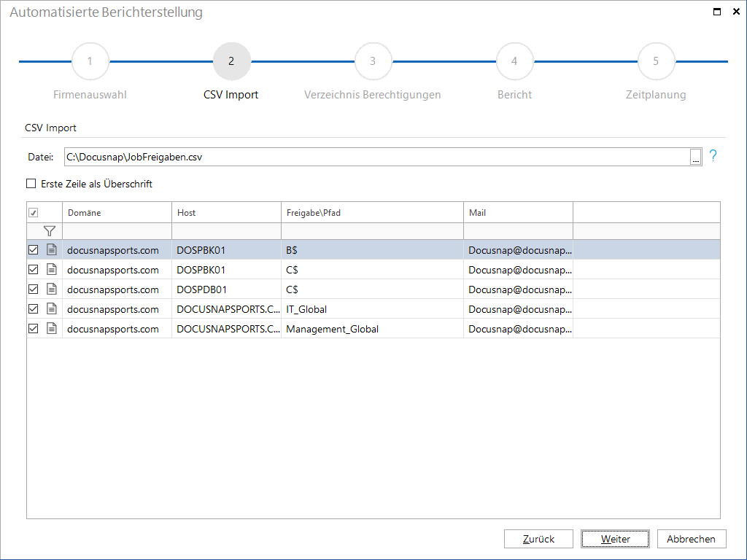Click document icon in DOSPBK01 C$ row
The width and height of the screenshot is (747, 560).
click(52, 270)
